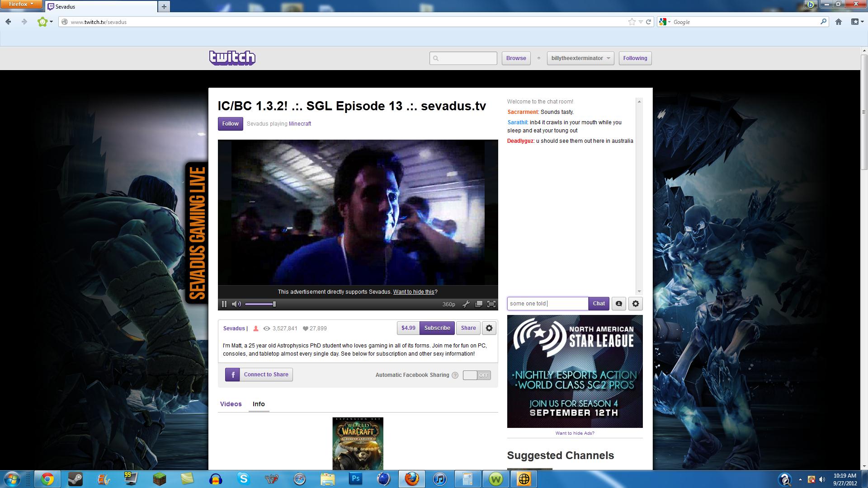The width and height of the screenshot is (868, 488).
Task: Open Deadlyguz's chat profile
Action: 520,141
